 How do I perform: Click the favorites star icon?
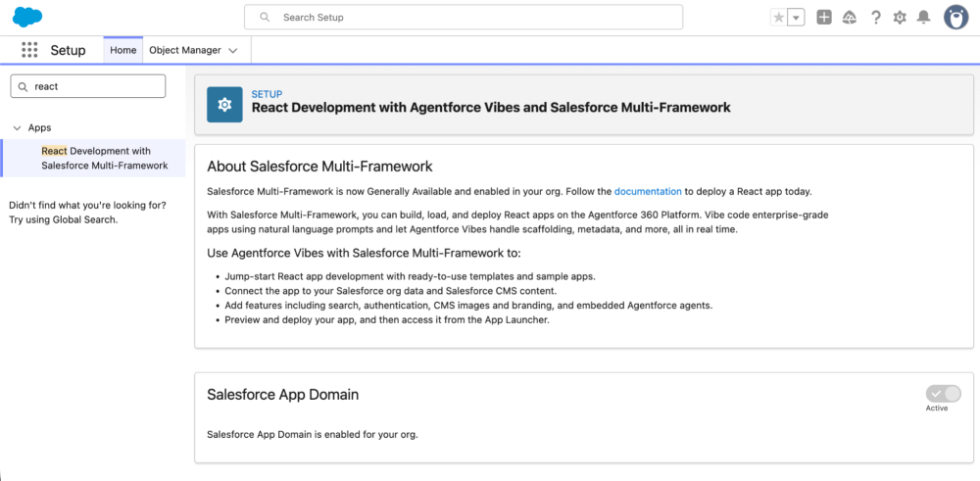(x=779, y=18)
